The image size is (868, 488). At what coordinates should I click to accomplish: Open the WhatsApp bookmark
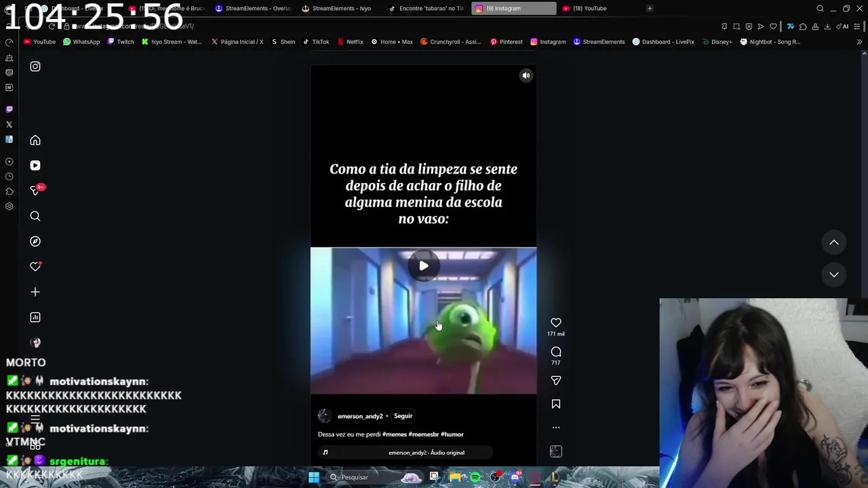tap(81, 42)
